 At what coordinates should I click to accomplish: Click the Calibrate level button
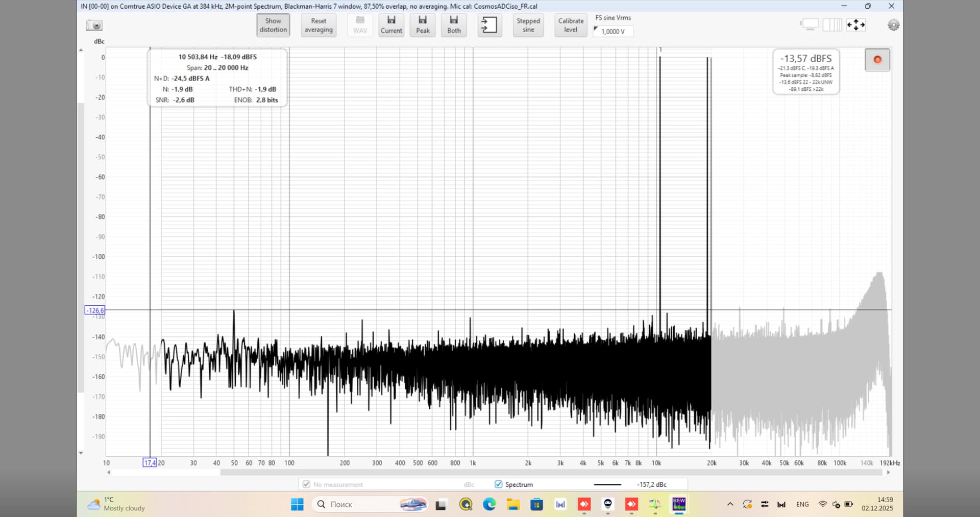coord(571,25)
